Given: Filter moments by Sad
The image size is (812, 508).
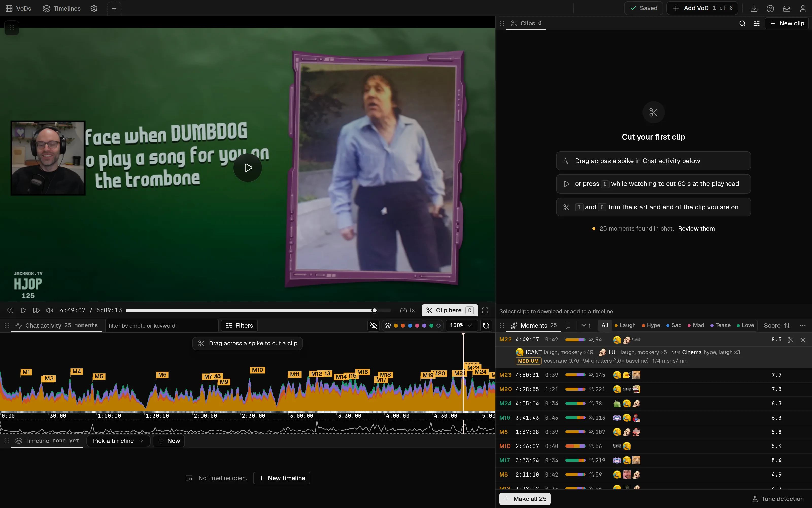Looking at the screenshot, I should [674, 325].
